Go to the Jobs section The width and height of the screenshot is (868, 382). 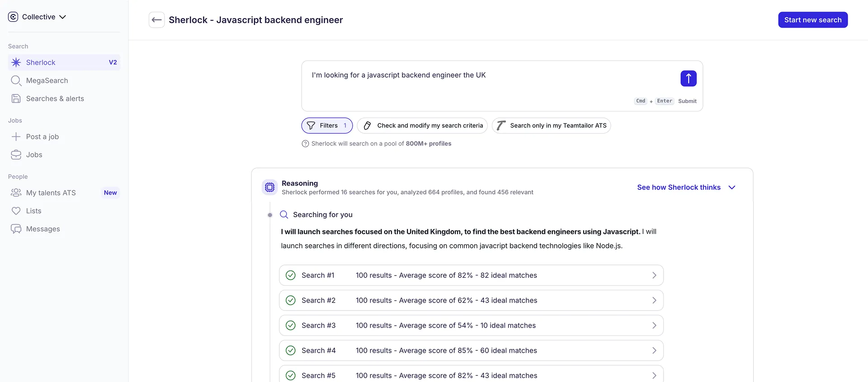click(64, 154)
